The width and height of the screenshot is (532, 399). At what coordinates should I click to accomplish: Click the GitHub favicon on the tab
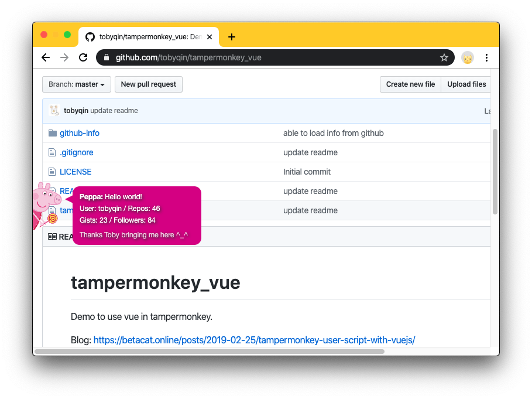tap(90, 37)
